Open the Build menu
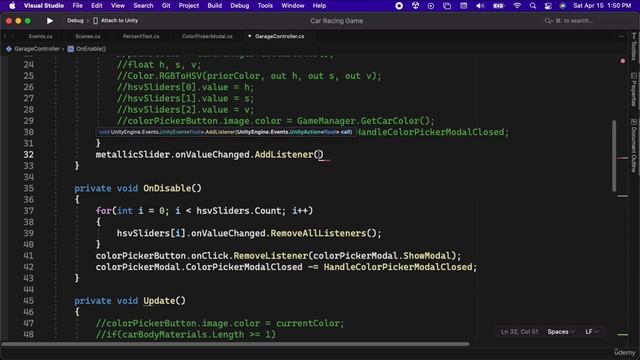This screenshot has height=360, width=640. [215, 6]
